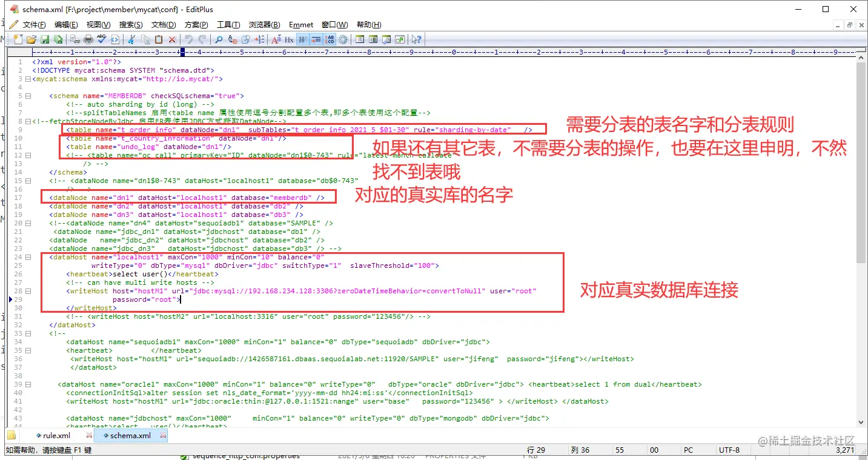
Task: Collapse comment fold marker at line 33
Action: [x=28, y=333]
